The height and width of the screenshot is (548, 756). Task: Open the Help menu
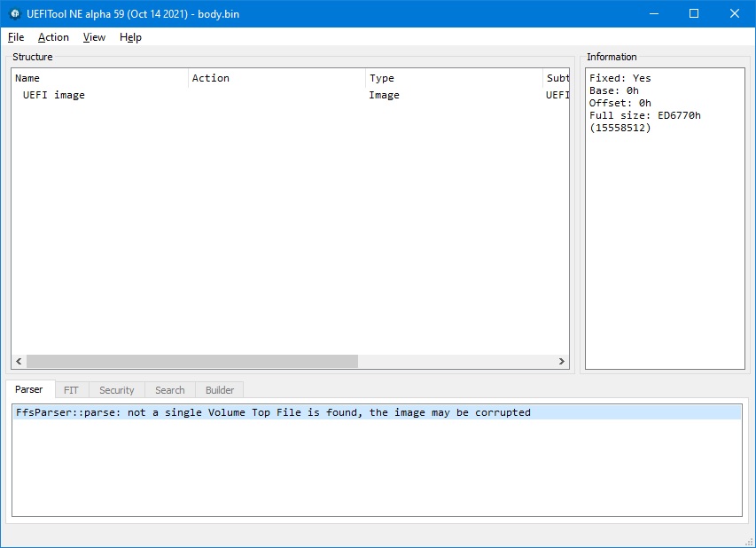click(130, 37)
